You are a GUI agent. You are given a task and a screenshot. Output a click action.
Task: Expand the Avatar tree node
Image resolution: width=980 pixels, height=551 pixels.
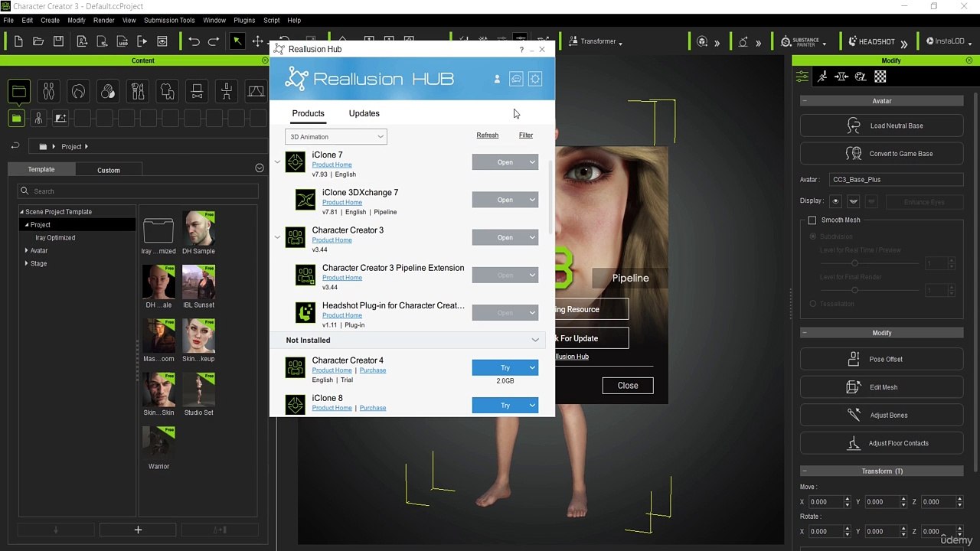(27, 250)
